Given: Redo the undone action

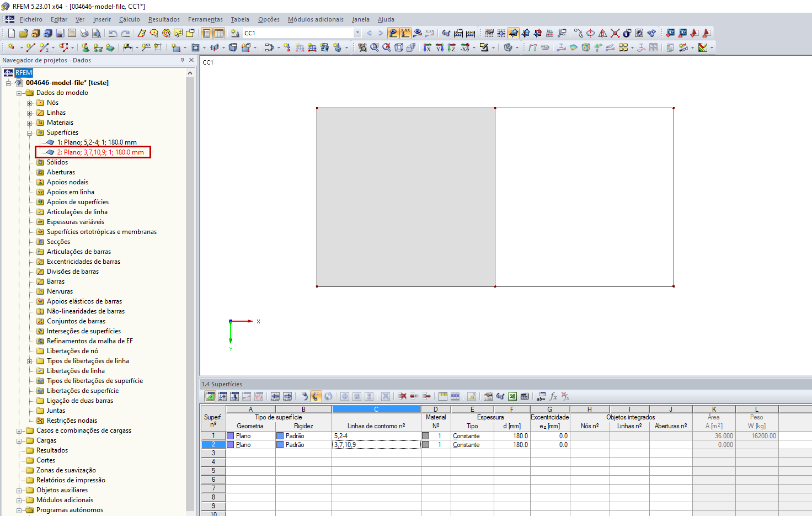Looking at the screenshot, I should (125, 33).
